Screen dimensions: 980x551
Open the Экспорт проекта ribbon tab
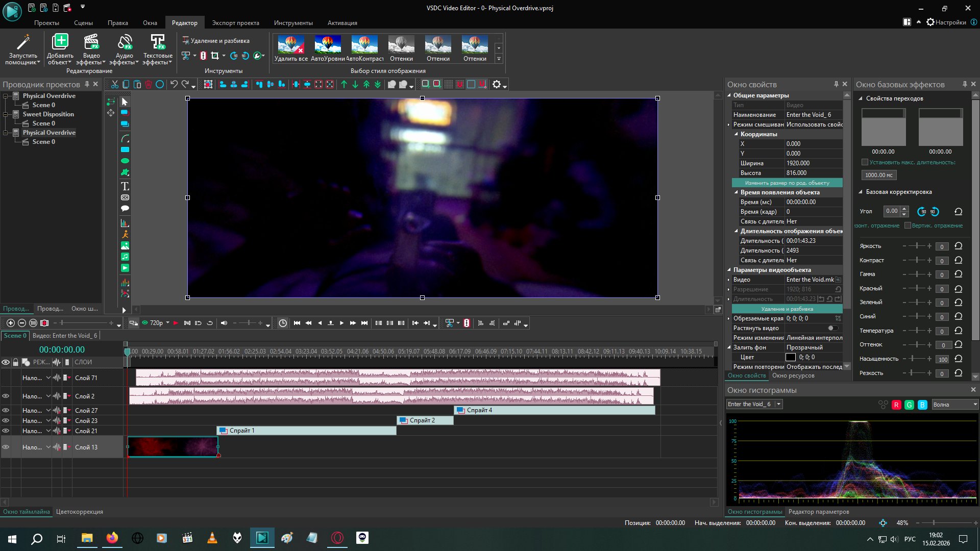(x=235, y=23)
